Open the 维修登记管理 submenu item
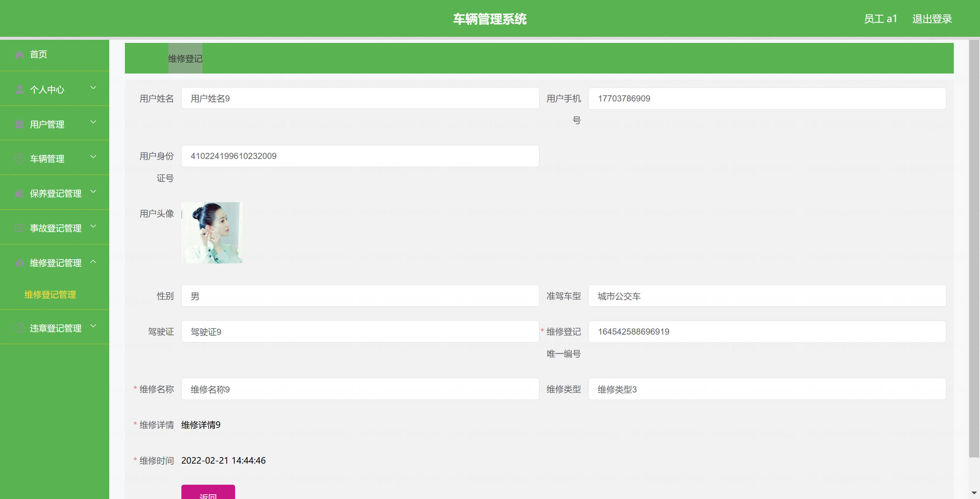This screenshot has width=980, height=499. [50, 295]
